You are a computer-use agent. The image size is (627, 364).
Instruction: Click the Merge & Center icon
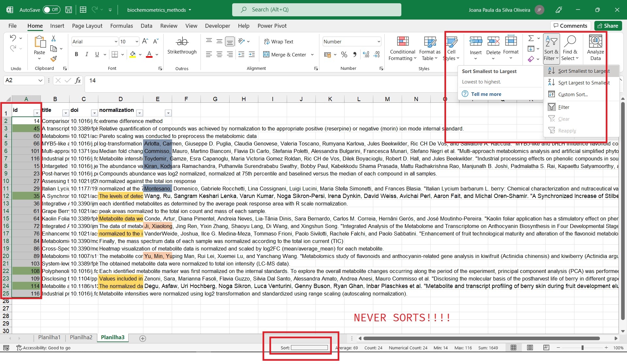tap(266, 54)
